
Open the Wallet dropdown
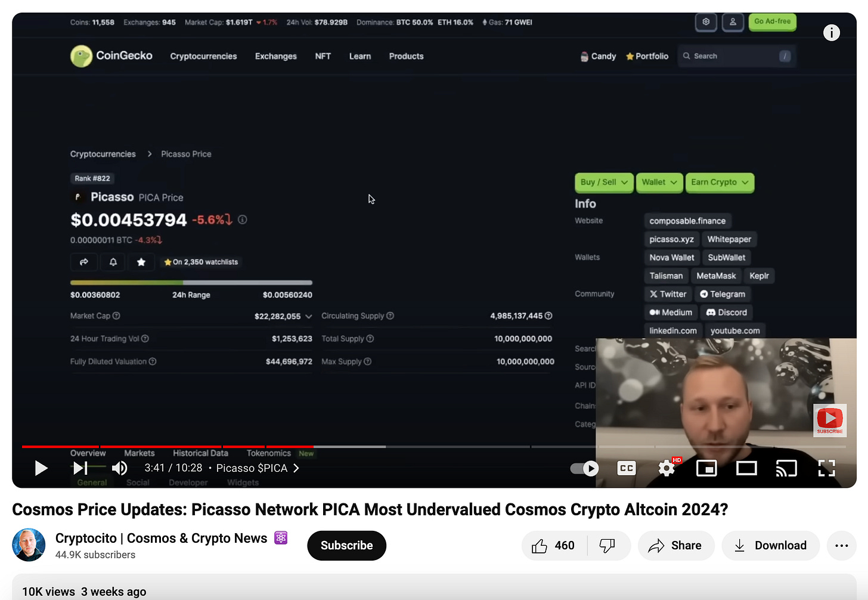[x=659, y=183]
